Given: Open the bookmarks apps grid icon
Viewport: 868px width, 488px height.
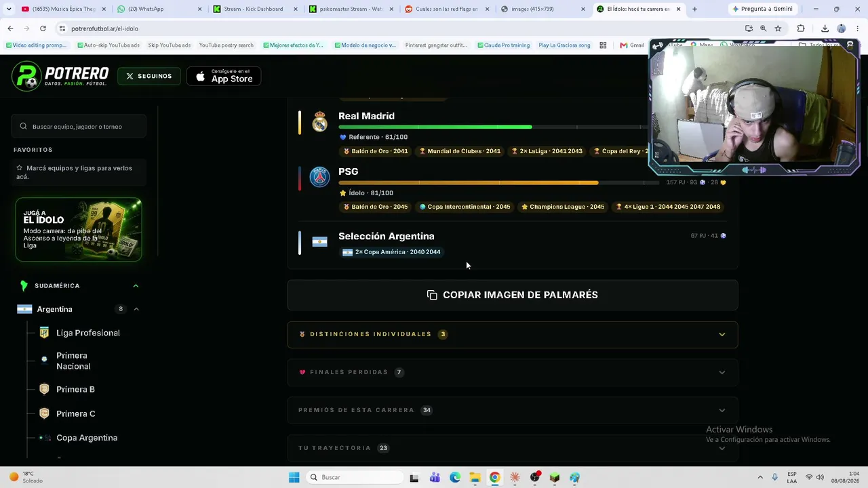Looking at the screenshot, I should point(603,45).
